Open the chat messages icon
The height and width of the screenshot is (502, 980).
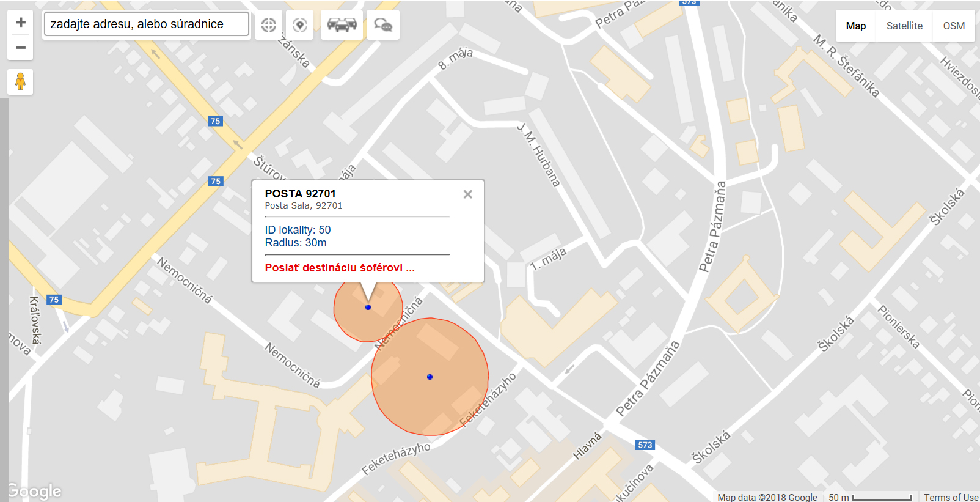[383, 25]
